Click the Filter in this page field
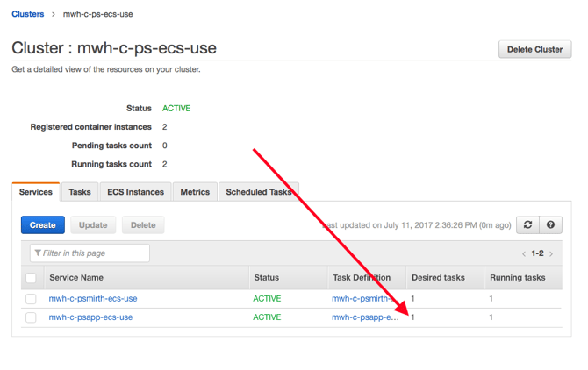The image size is (588, 370). coord(90,253)
